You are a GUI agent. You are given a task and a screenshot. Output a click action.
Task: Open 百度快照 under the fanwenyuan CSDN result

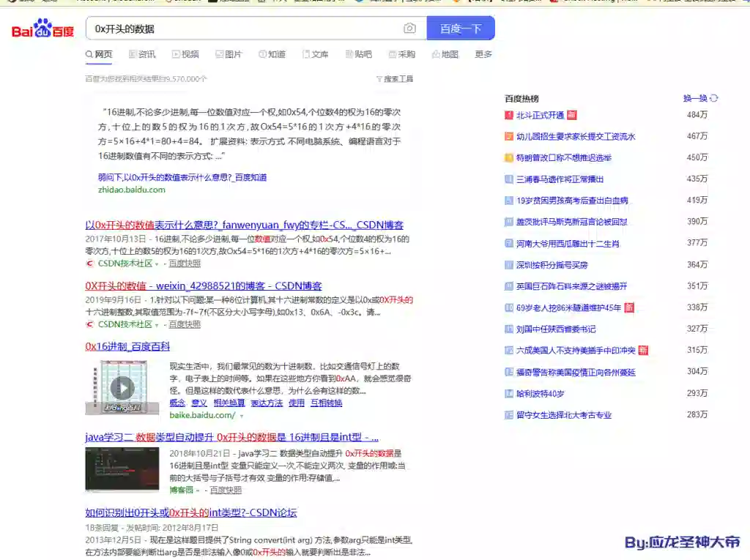coord(185,264)
